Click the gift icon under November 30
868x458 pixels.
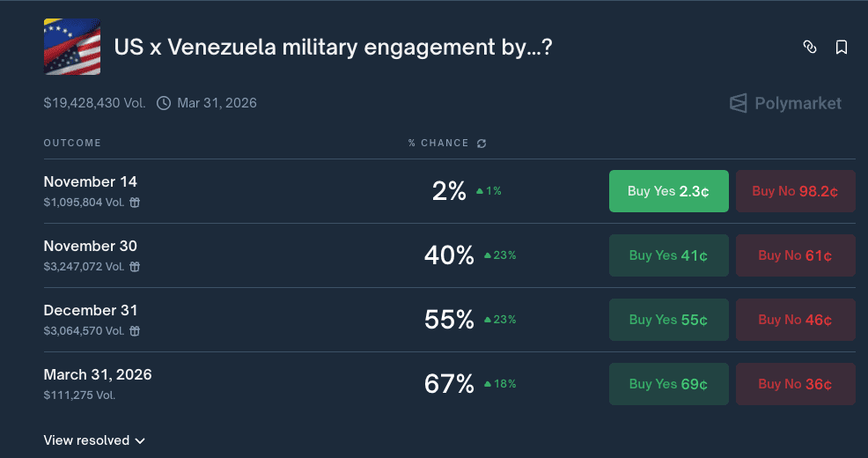tap(135, 267)
